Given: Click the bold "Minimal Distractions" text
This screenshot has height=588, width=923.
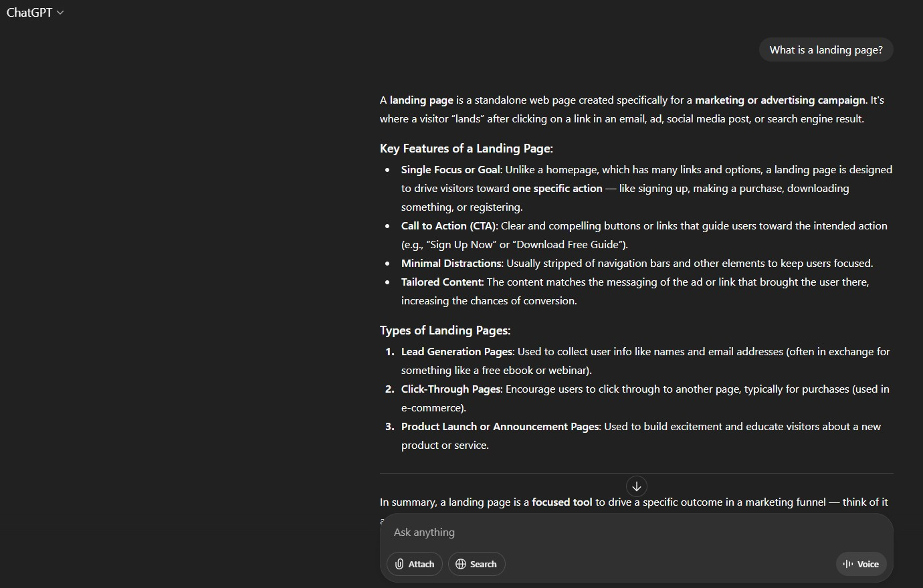Looking at the screenshot, I should [x=451, y=264].
